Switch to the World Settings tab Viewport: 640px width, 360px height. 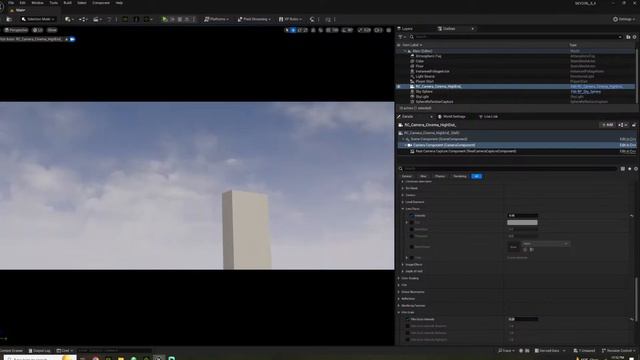click(452, 117)
